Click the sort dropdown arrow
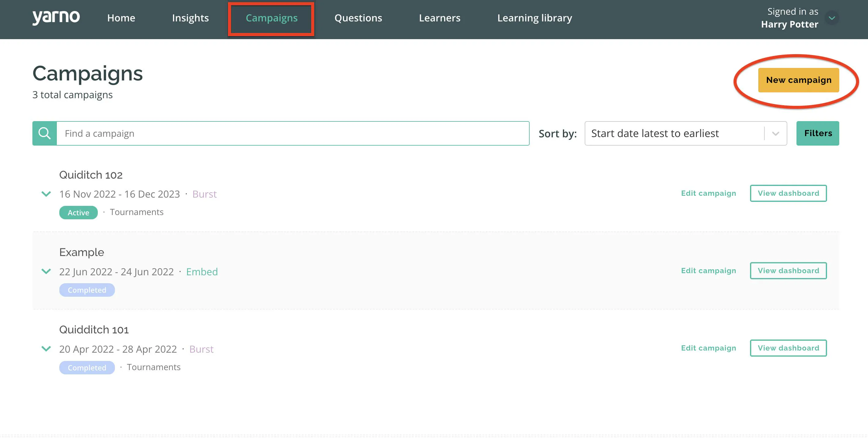The height and width of the screenshot is (438, 868). [776, 134]
